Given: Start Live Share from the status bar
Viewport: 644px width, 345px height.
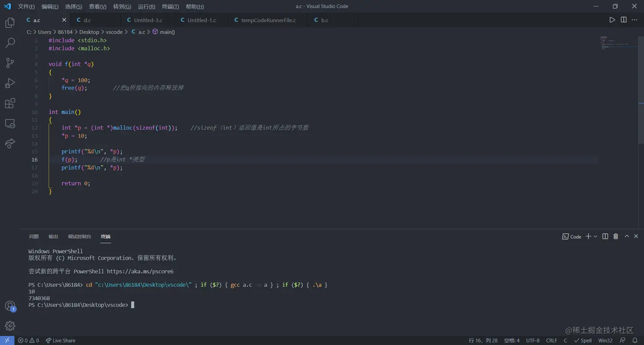Looking at the screenshot, I should coord(60,340).
